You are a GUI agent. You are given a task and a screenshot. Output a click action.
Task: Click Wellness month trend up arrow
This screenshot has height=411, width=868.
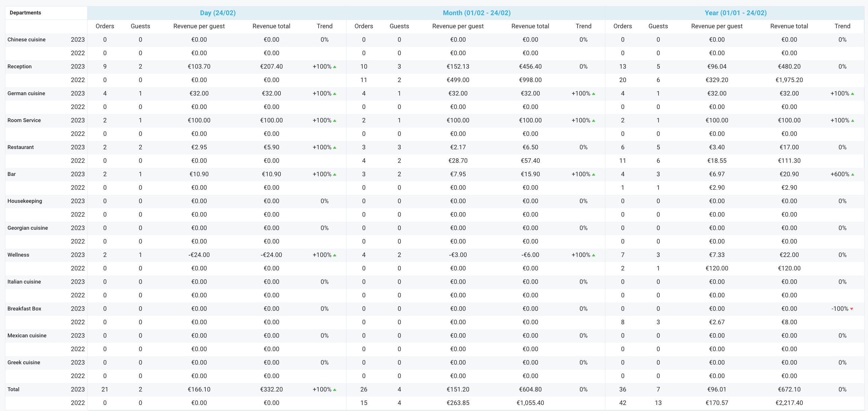(593, 256)
